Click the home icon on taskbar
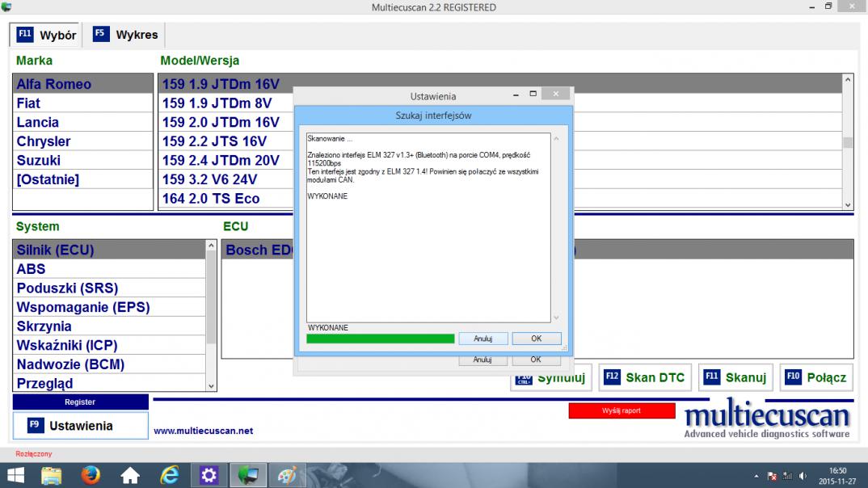 pos(130,476)
